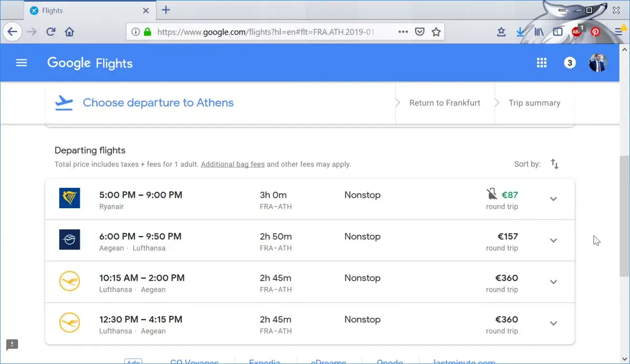
Task: Show browser downloads
Action: point(520,32)
